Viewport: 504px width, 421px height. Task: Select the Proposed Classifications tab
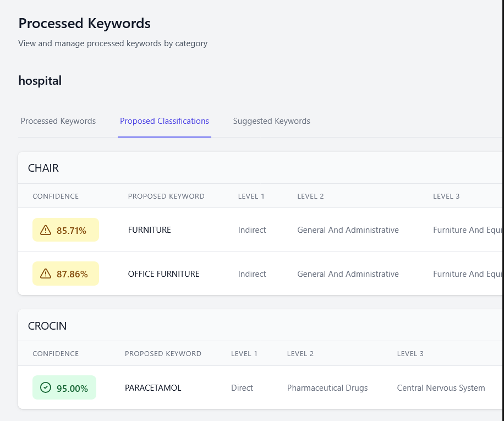click(x=165, y=121)
